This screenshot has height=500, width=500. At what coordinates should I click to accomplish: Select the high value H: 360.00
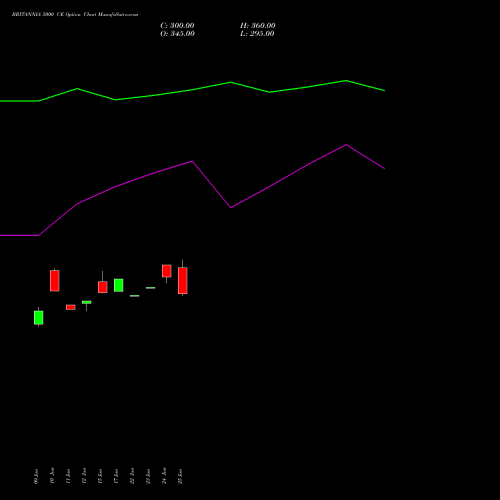point(258,26)
